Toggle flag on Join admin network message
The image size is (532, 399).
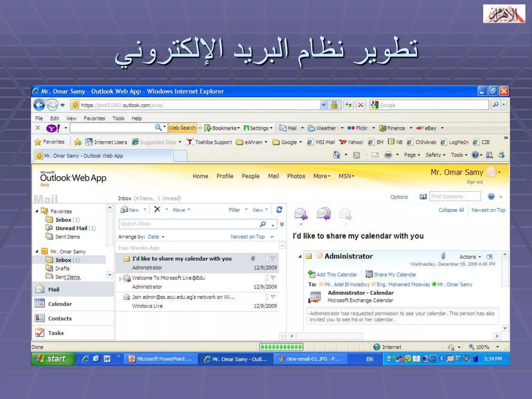[x=273, y=297]
